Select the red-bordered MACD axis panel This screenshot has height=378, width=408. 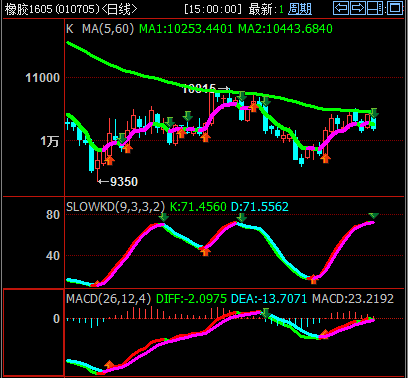pos(33,333)
